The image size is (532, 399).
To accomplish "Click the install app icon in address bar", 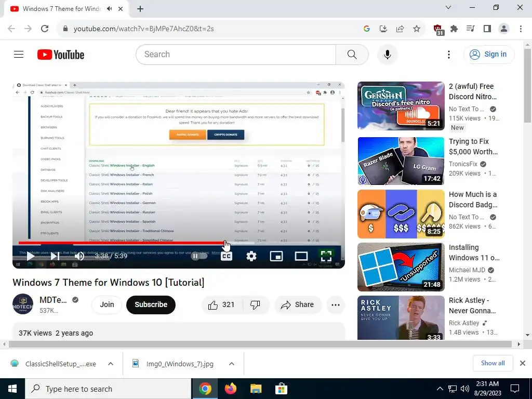I will point(383,29).
